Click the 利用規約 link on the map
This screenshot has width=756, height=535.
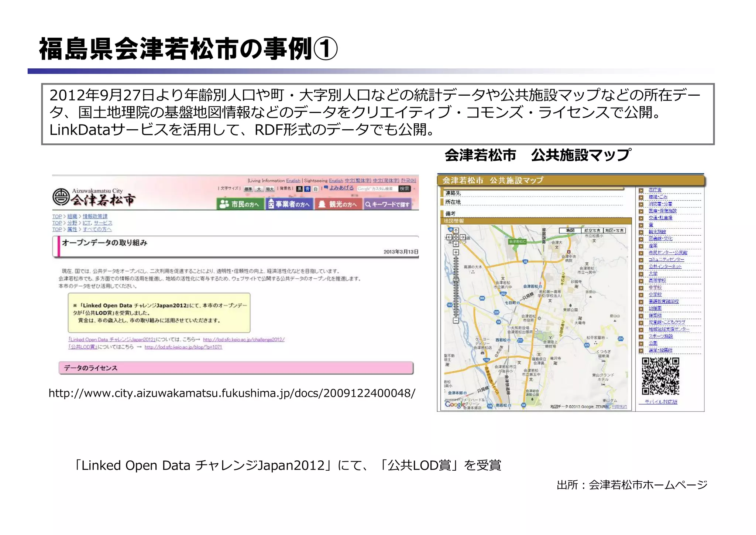point(619,407)
